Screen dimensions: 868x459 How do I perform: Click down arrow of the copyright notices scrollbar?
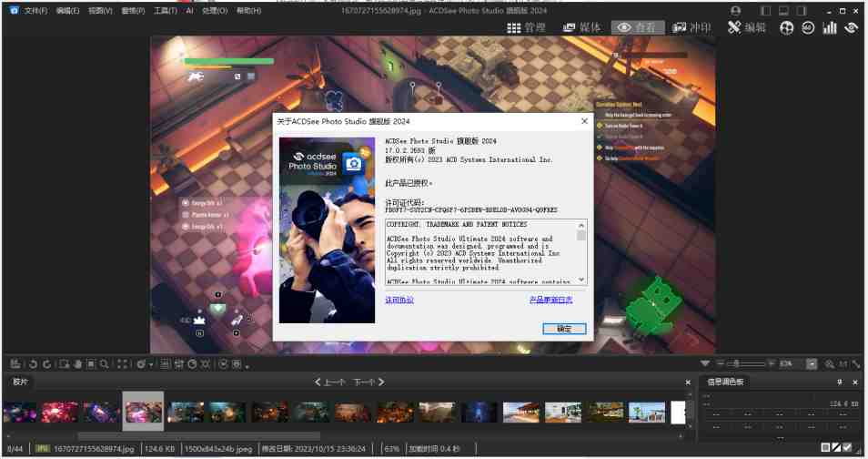pyautogui.click(x=581, y=280)
